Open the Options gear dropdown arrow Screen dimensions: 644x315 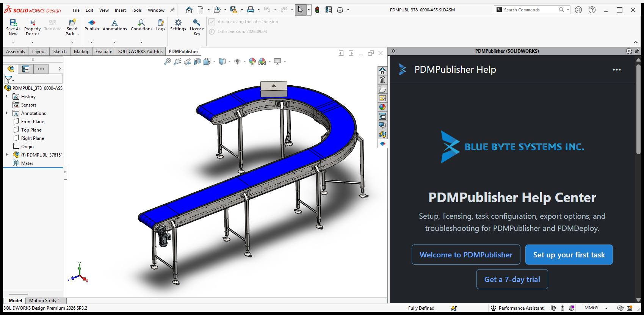point(348,10)
